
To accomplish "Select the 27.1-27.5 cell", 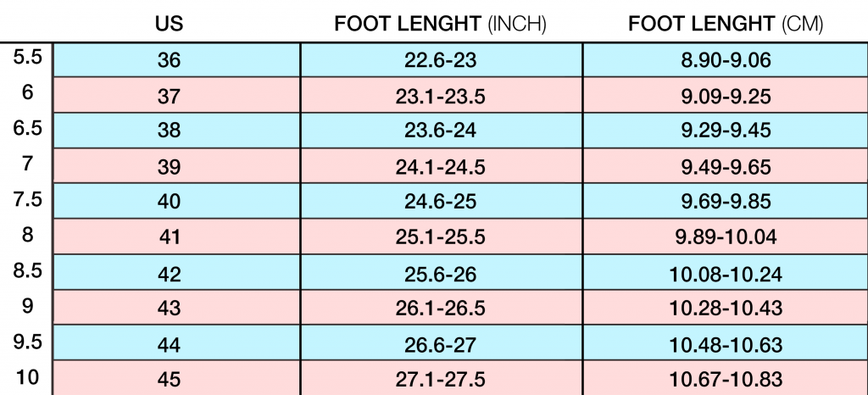I will 440,379.
